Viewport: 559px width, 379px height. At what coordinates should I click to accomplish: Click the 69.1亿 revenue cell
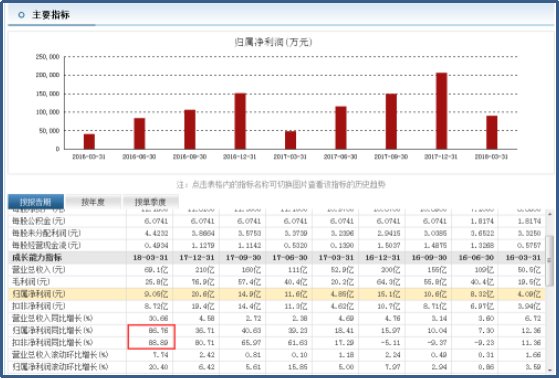pos(157,270)
